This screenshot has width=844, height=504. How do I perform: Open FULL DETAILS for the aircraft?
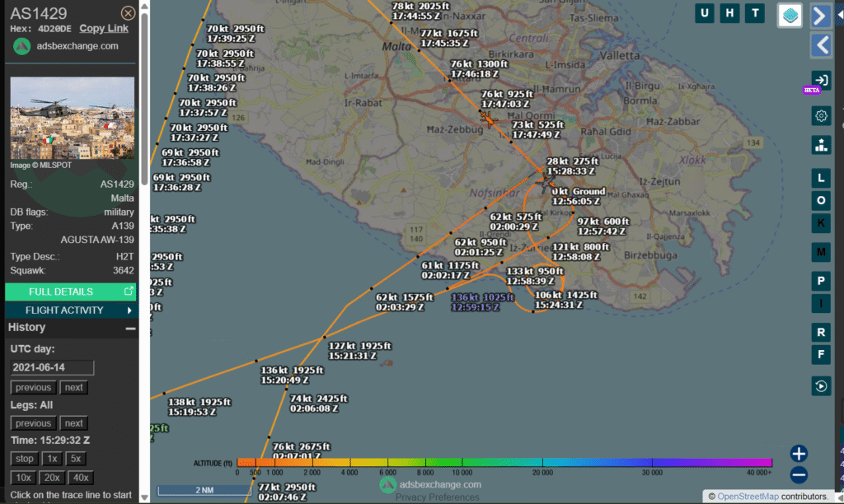click(71, 292)
